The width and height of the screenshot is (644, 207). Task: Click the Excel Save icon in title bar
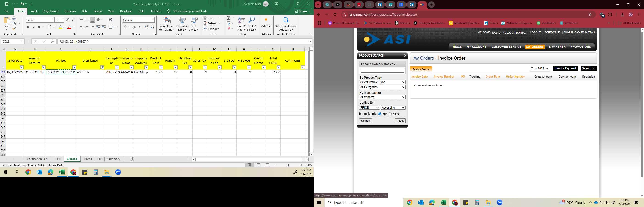(x=6, y=4)
